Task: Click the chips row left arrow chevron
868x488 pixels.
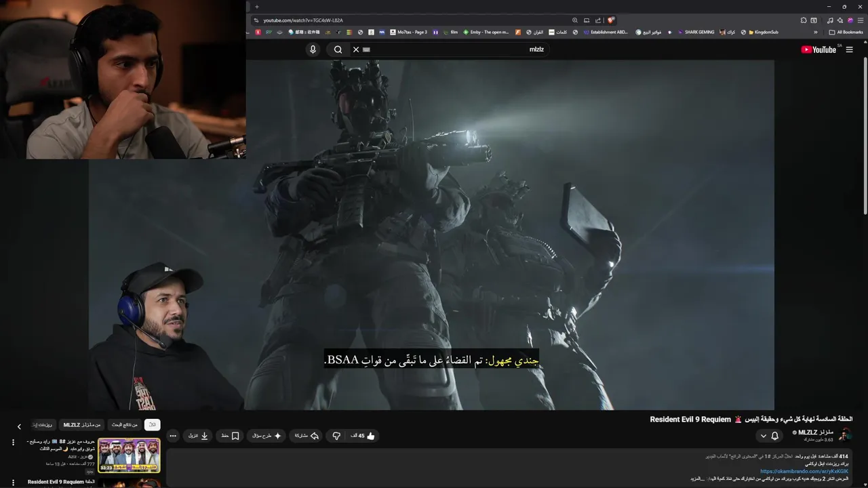Action: 19,426
